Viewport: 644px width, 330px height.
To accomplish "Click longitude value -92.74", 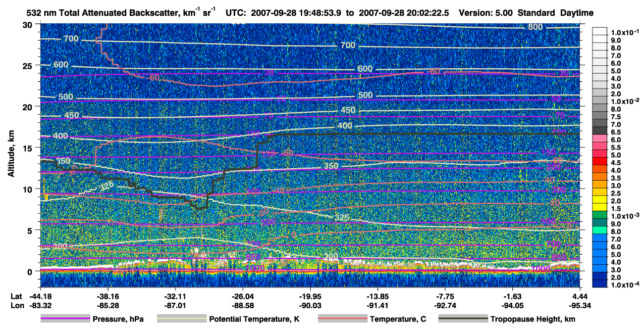I will pyautogui.click(x=445, y=305).
